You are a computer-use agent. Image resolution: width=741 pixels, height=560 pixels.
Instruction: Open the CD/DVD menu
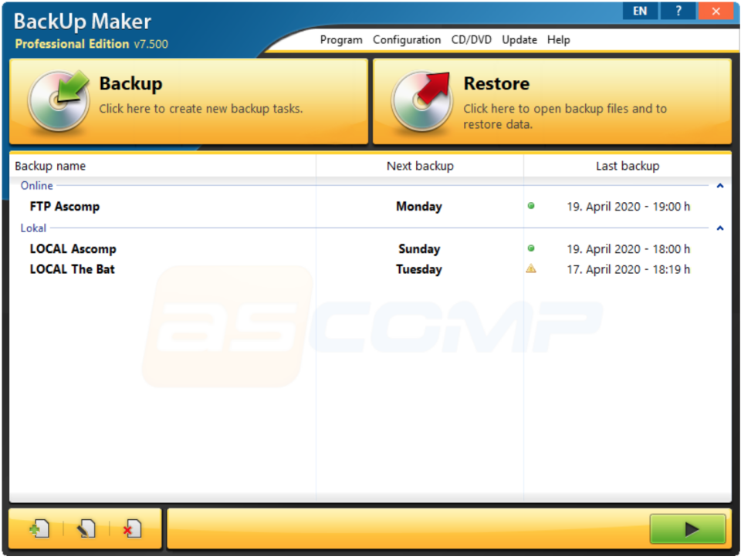click(471, 39)
